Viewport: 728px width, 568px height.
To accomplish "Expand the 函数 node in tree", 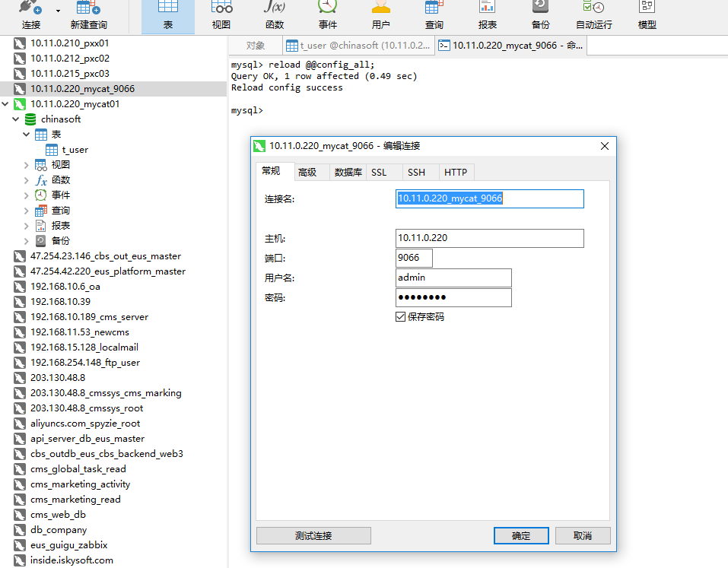I will (x=27, y=180).
